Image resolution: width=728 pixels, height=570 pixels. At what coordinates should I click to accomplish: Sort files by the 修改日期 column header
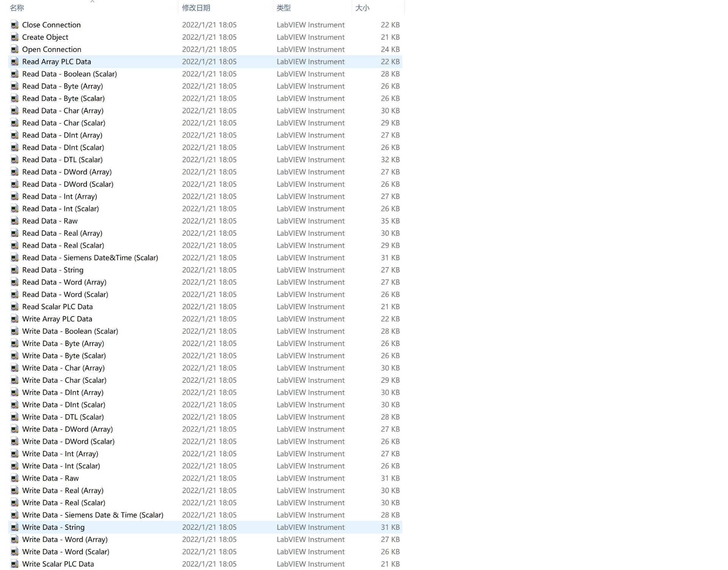[x=196, y=8]
